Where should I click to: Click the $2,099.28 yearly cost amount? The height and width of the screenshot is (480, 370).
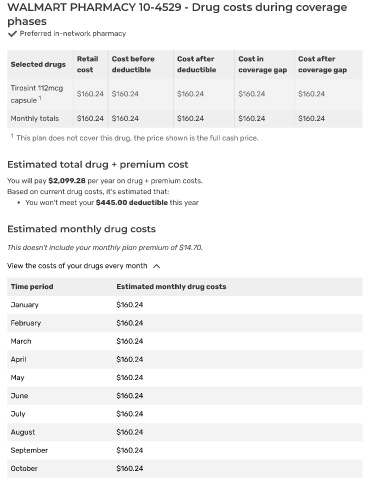click(67, 181)
